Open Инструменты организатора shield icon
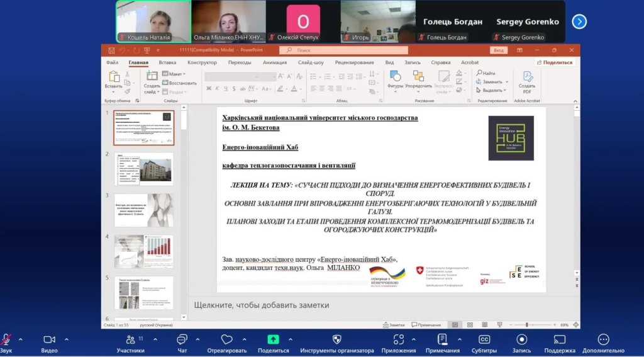The width and height of the screenshot is (644, 357). (x=336, y=339)
